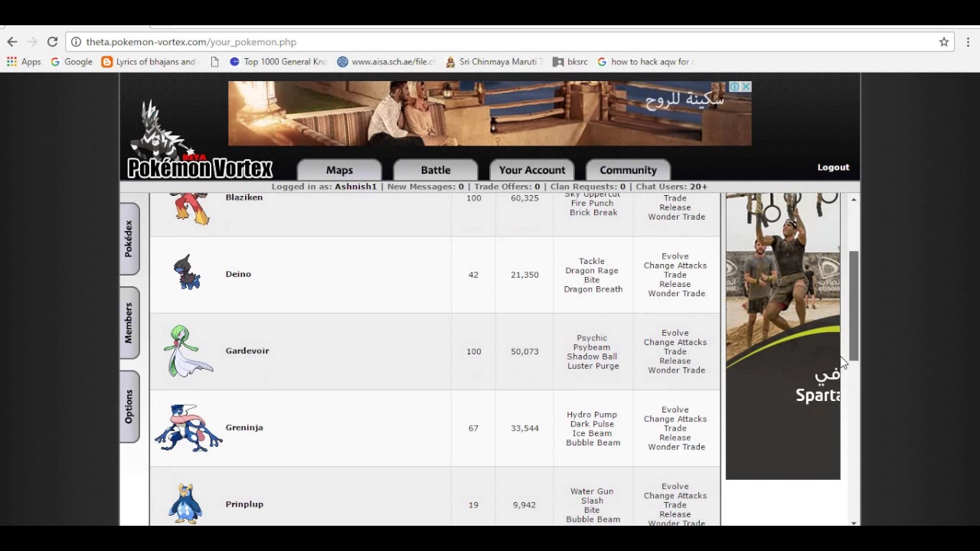
Task: Click Evolve for Gardevoir
Action: point(675,333)
